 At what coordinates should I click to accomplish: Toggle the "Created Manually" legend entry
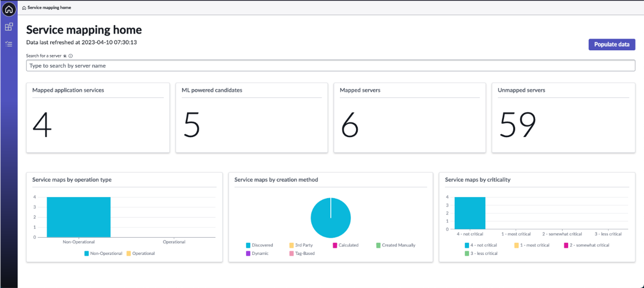(x=395, y=245)
